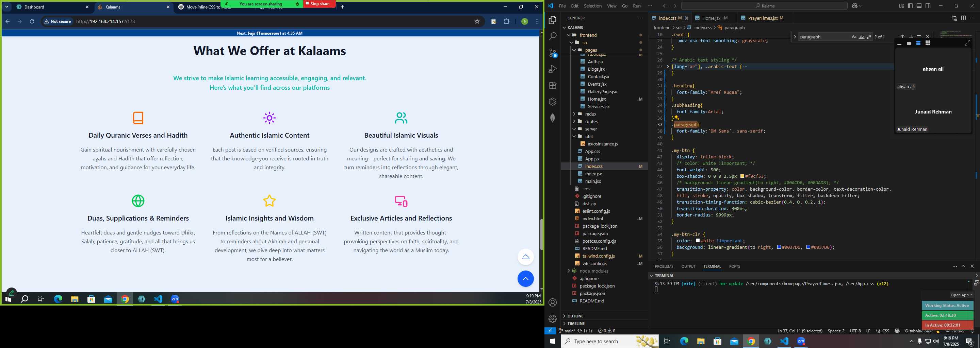Expand the redux folder
The width and height of the screenshot is (980, 348).
[574, 114]
